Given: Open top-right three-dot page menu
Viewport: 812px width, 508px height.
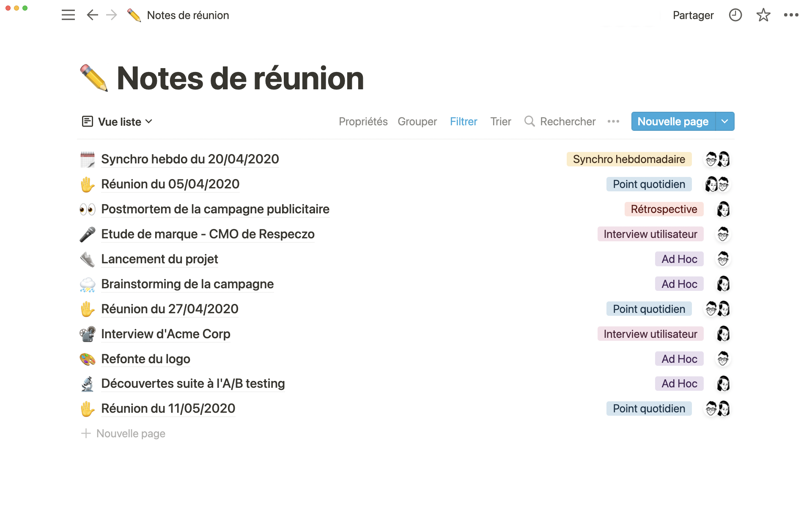Looking at the screenshot, I should (791, 15).
